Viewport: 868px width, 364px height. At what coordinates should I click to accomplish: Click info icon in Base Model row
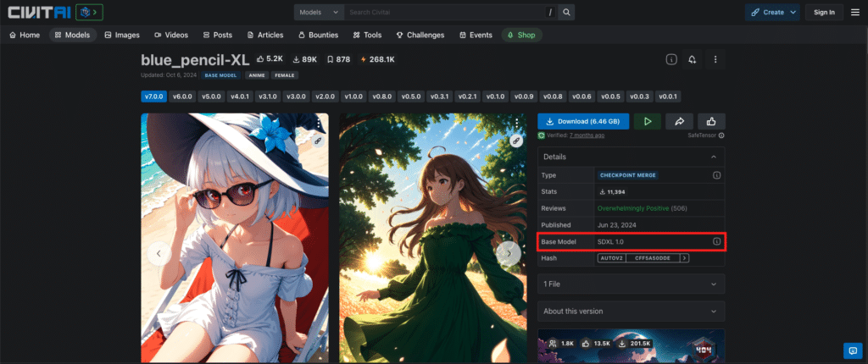[x=716, y=242]
